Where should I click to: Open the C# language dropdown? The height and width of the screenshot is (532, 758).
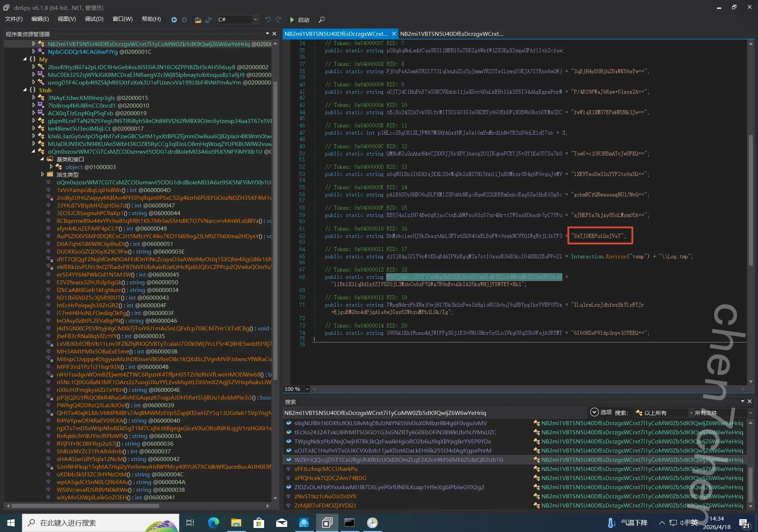[x=256, y=20]
